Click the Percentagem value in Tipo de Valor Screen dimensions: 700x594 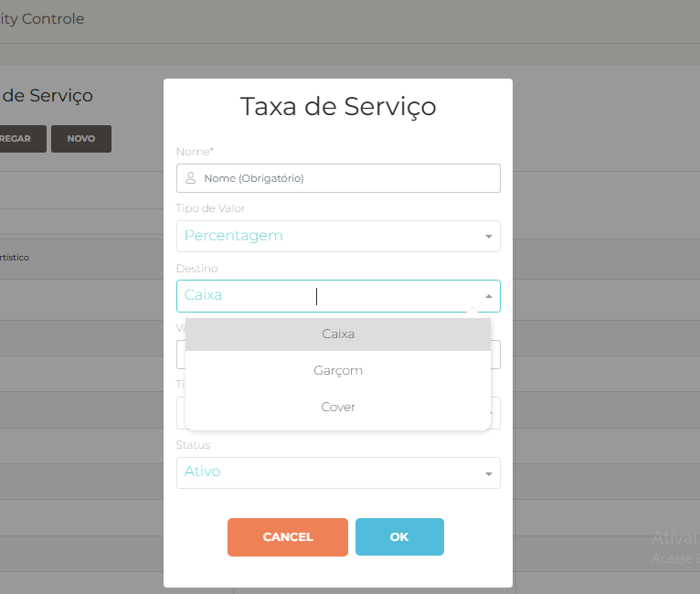[233, 235]
